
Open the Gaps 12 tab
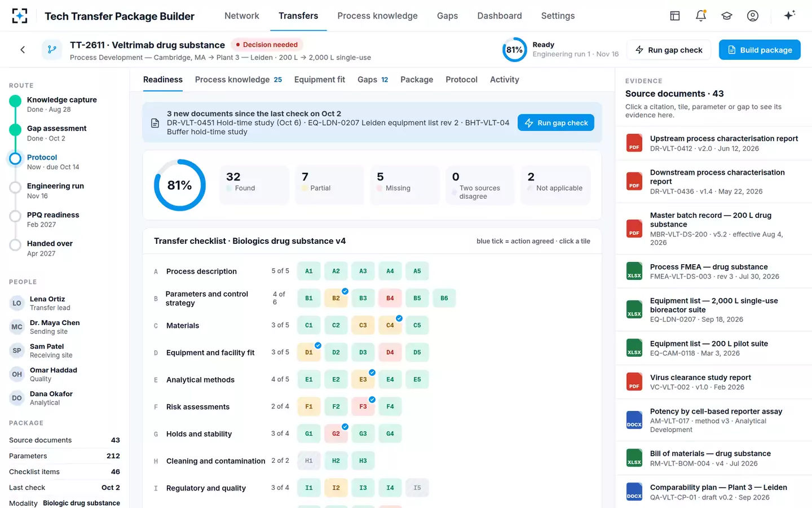373,80
